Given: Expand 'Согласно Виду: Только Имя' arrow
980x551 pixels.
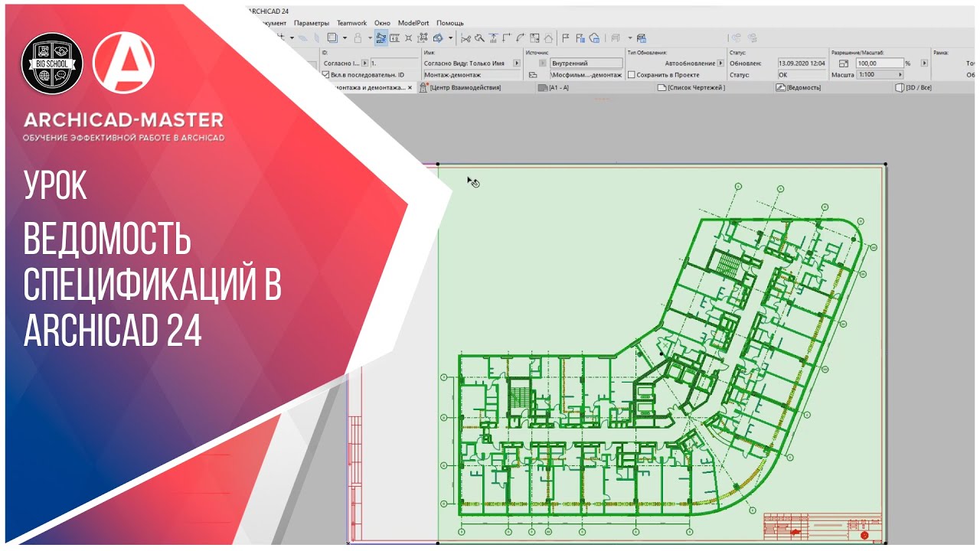Looking at the screenshot, I should (517, 64).
